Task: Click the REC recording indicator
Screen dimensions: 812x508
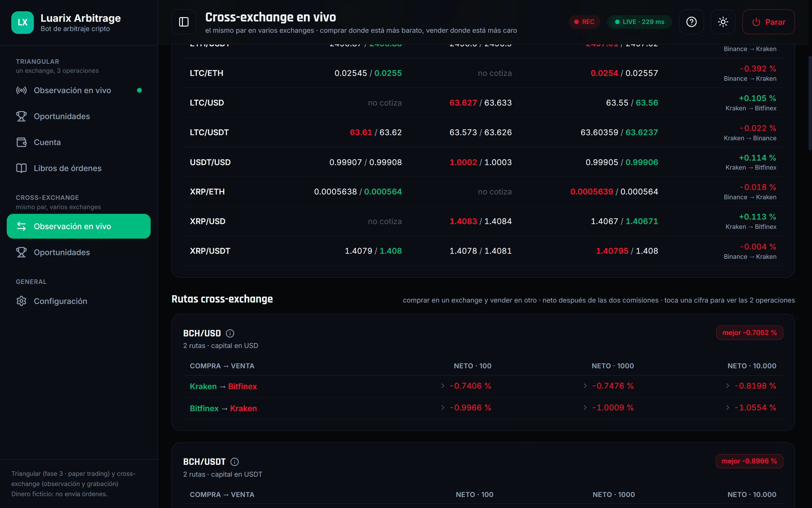Action: (x=584, y=22)
